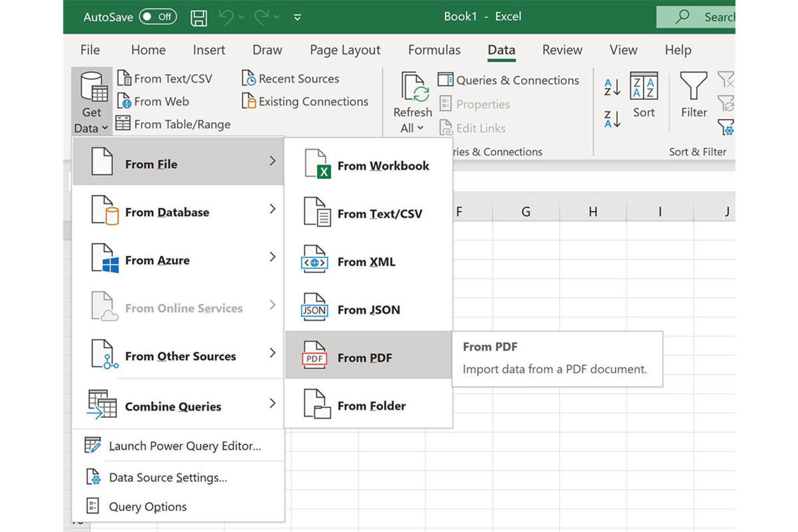Open Query Options
The width and height of the screenshot is (798, 532).
(x=178, y=506)
